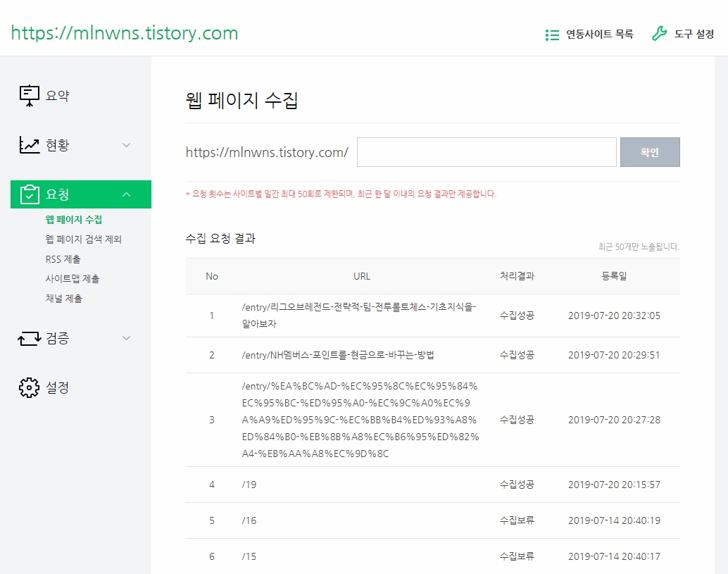The image size is (728, 574).
Task: Click 수집보류 status in row 5
Action: click(517, 520)
